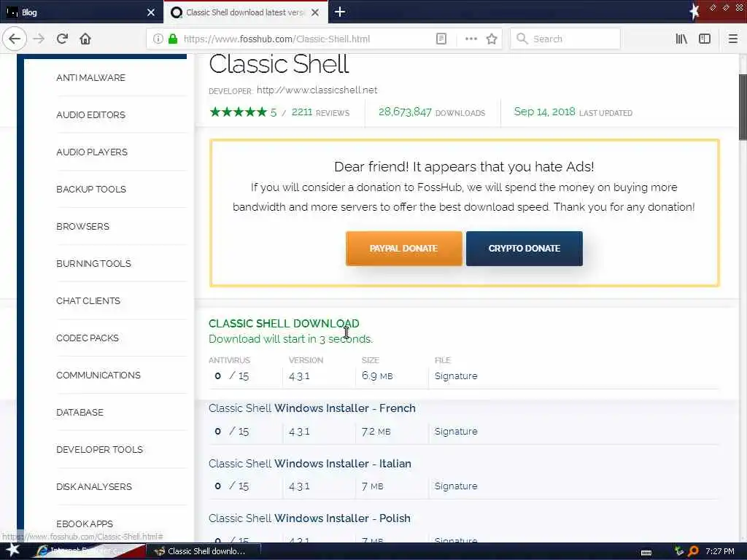The image size is (747, 560).
Task: Click the star icon in the title bar
Action: [x=694, y=12]
